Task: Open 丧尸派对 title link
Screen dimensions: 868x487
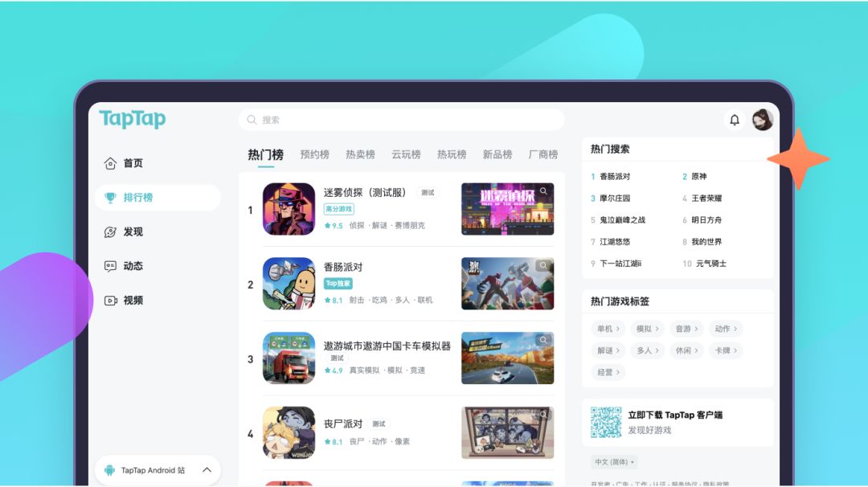Action: pos(343,424)
